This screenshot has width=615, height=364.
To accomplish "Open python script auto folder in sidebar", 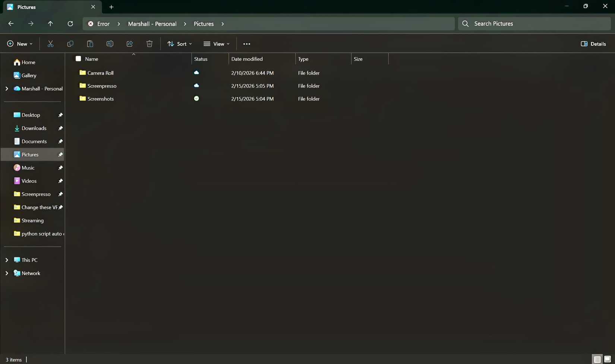I will tap(38, 234).
